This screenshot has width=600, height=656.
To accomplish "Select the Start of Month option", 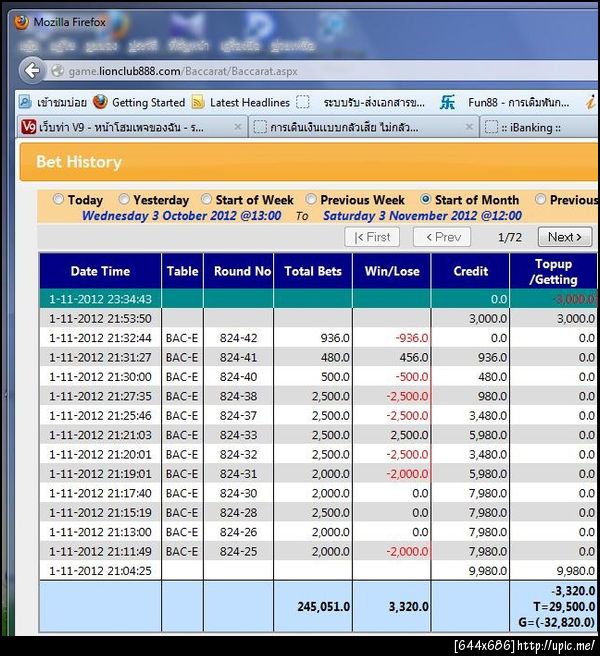I will coord(426,199).
